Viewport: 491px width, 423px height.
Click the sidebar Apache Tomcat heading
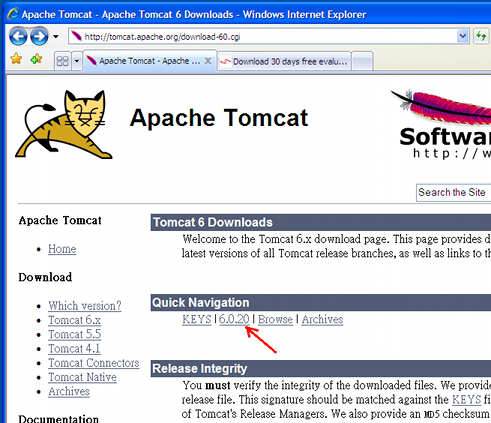[60, 220]
